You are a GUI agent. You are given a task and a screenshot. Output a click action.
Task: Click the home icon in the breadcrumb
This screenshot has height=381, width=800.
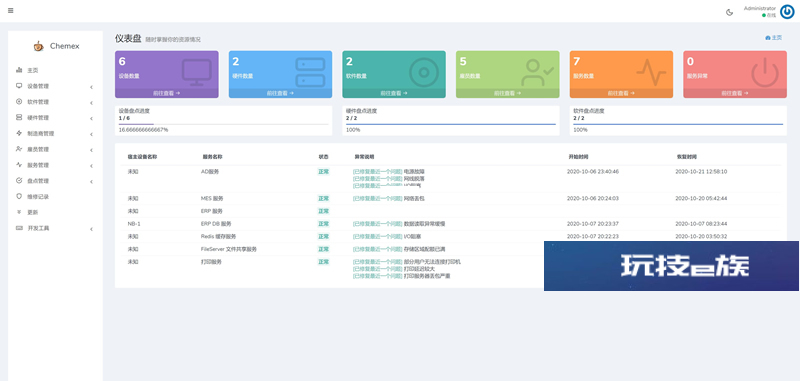768,38
